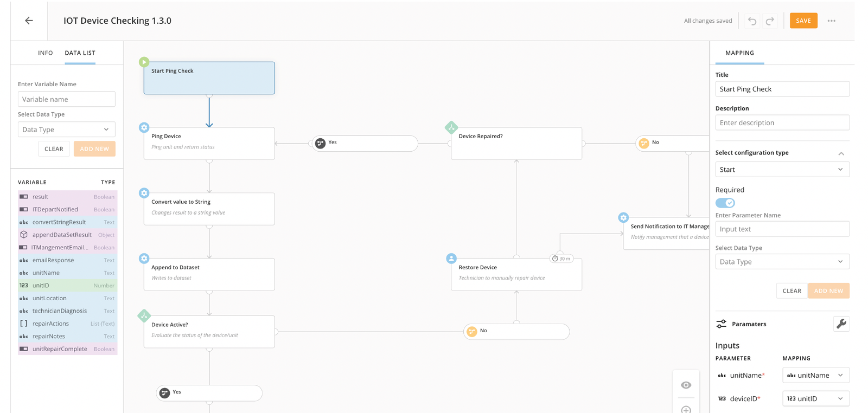Undo the last change
Image resolution: width=868 pixels, height=413 pixels.
pyautogui.click(x=752, y=21)
